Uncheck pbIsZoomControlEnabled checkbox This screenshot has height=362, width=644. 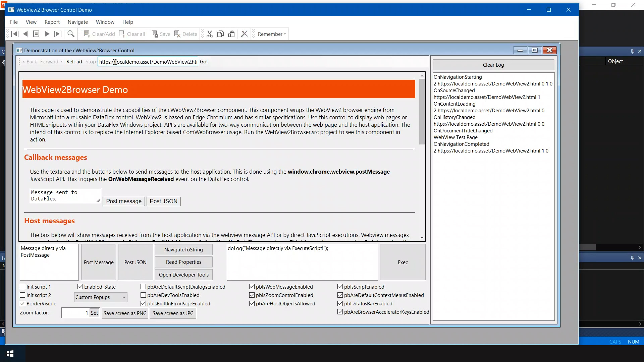(252, 295)
